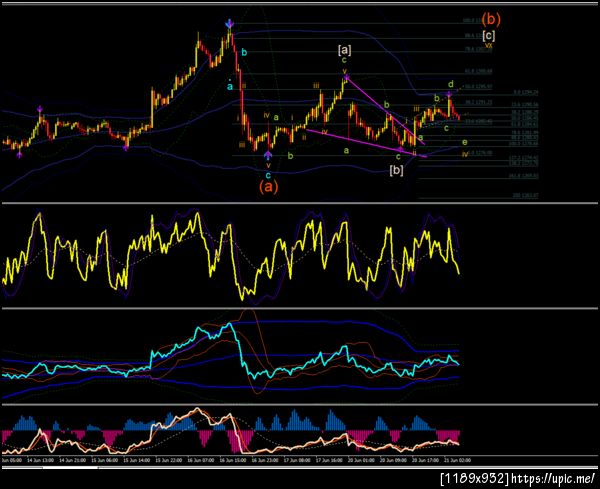This screenshot has width=600, height=489.
Task: Select purple marker at the 'd' peak
Action: 450,94
